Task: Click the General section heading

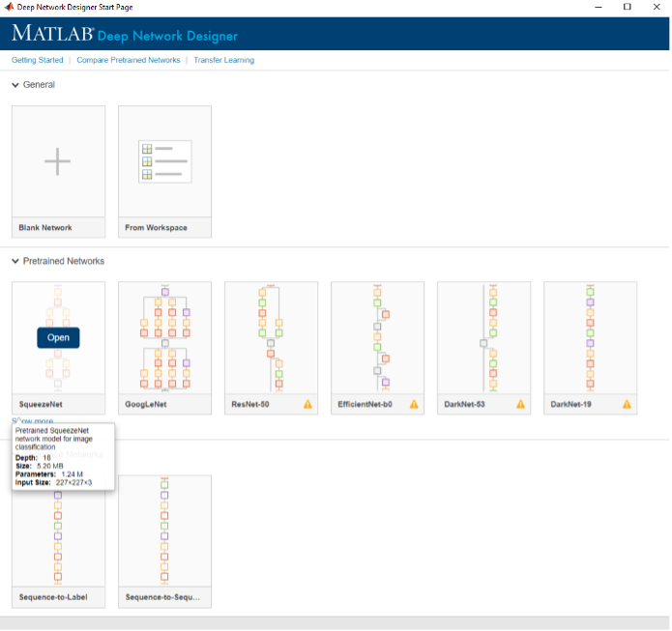Action: (39, 85)
